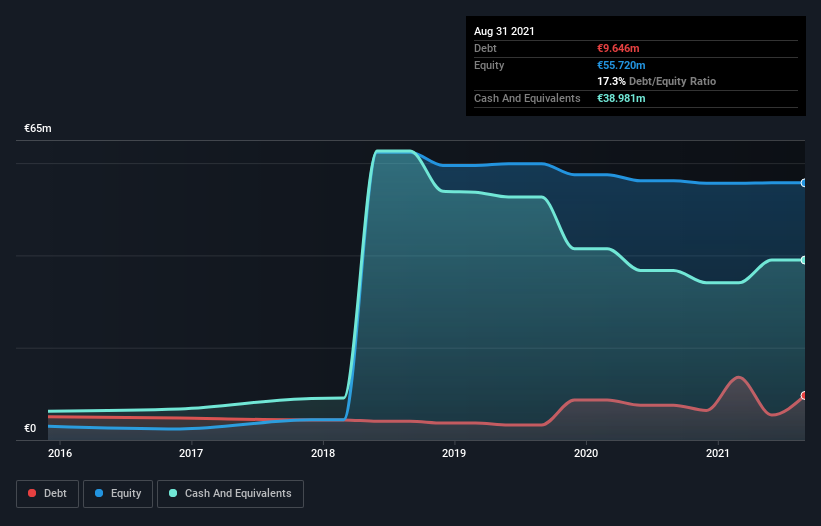The image size is (821, 526).
Task: Select the 2021 x-axis label
Action: point(717,453)
